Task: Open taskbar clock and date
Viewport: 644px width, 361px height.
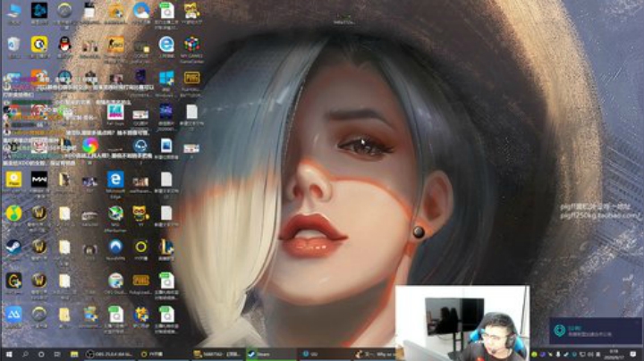Action: 614,354
